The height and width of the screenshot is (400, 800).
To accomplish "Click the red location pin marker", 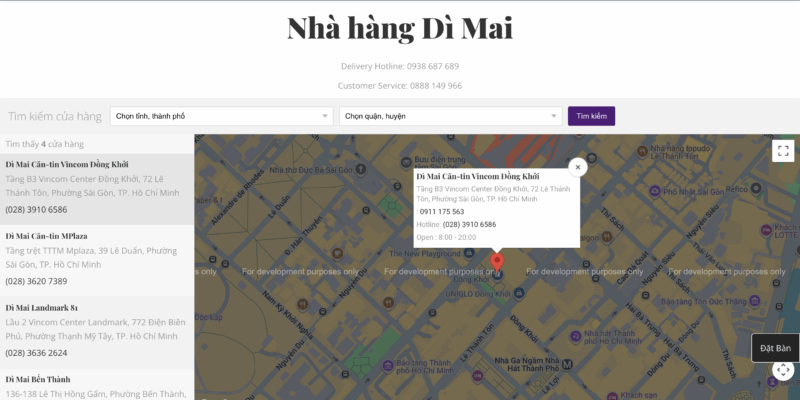I will click(x=497, y=263).
